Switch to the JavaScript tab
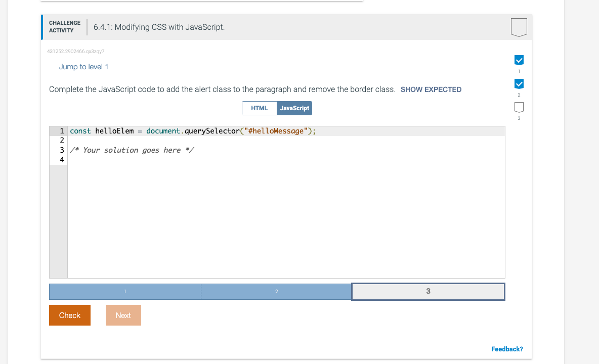The image size is (599, 364). (x=294, y=108)
